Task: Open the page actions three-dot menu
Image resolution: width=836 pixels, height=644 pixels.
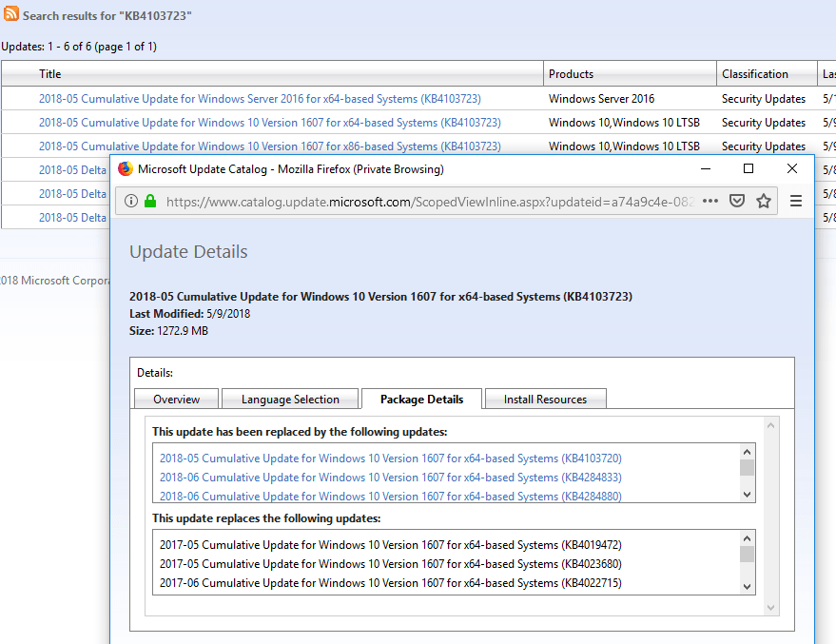Action: [x=710, y=201]
